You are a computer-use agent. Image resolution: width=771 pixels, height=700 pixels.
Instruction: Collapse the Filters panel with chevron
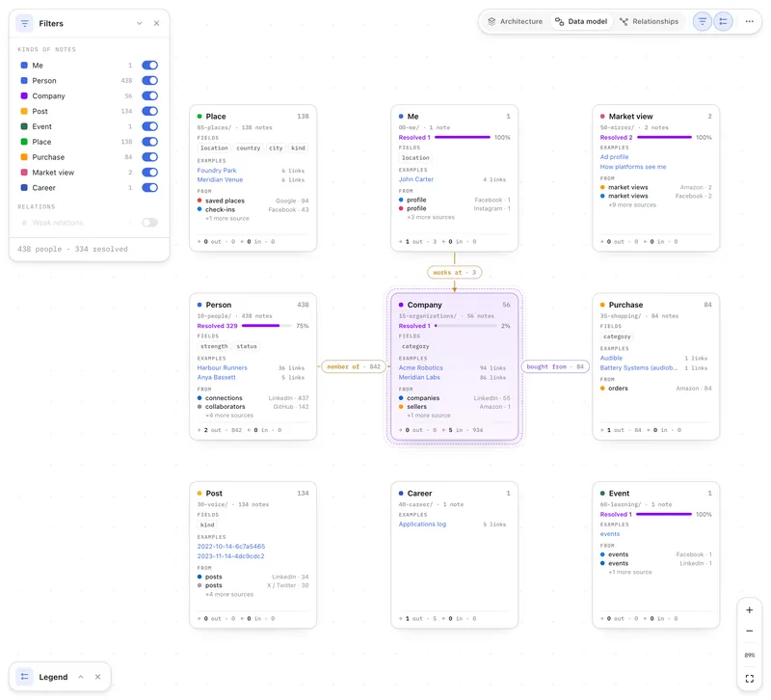[x=140, y=23]
